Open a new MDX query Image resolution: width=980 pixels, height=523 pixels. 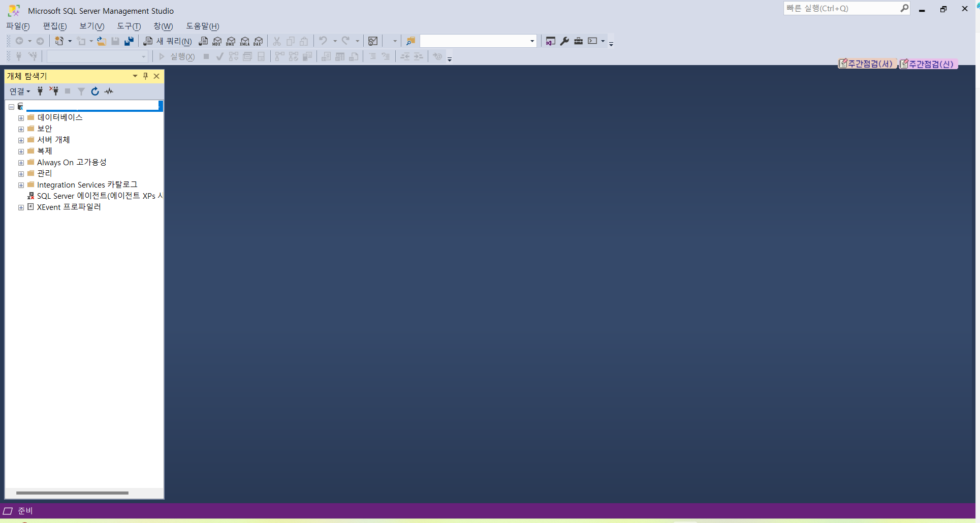pyautogui.click(x=217, y=41)
